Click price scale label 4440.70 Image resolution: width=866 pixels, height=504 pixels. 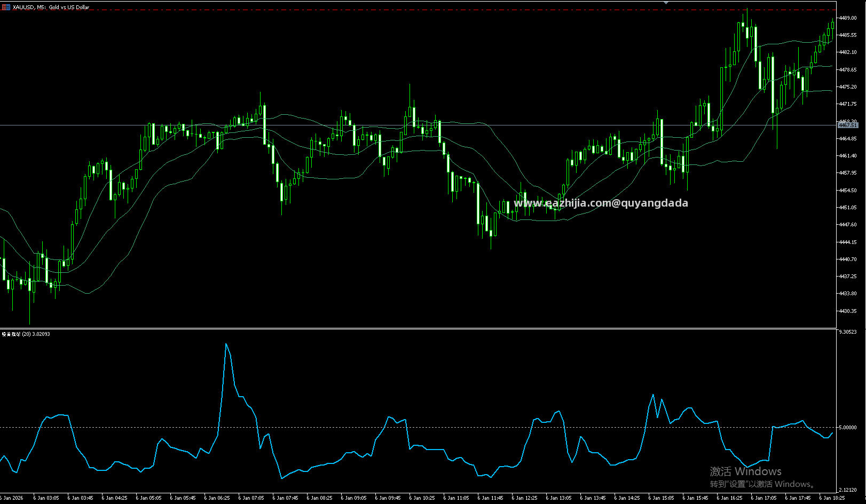click(x=848, y=259)
